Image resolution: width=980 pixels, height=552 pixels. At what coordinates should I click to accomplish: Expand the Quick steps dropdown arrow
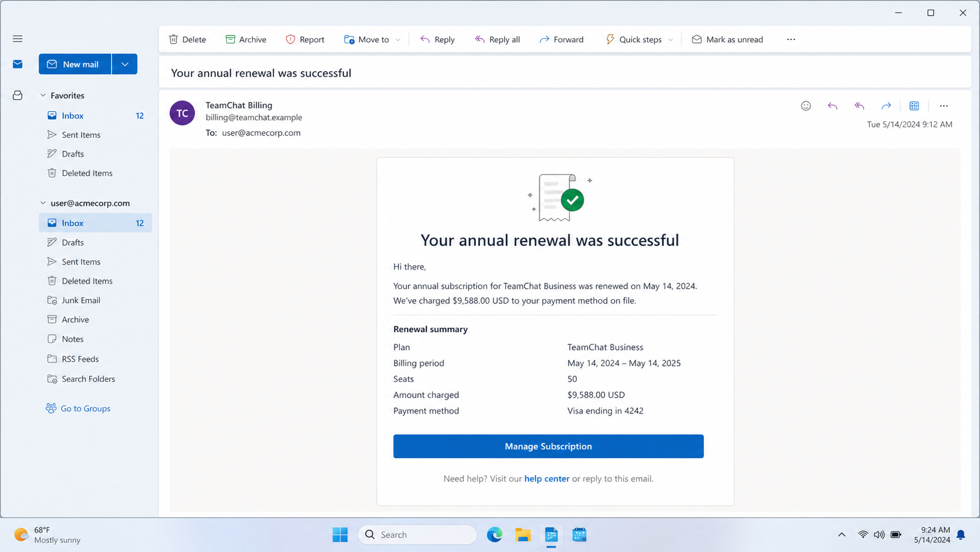point(671,39)
